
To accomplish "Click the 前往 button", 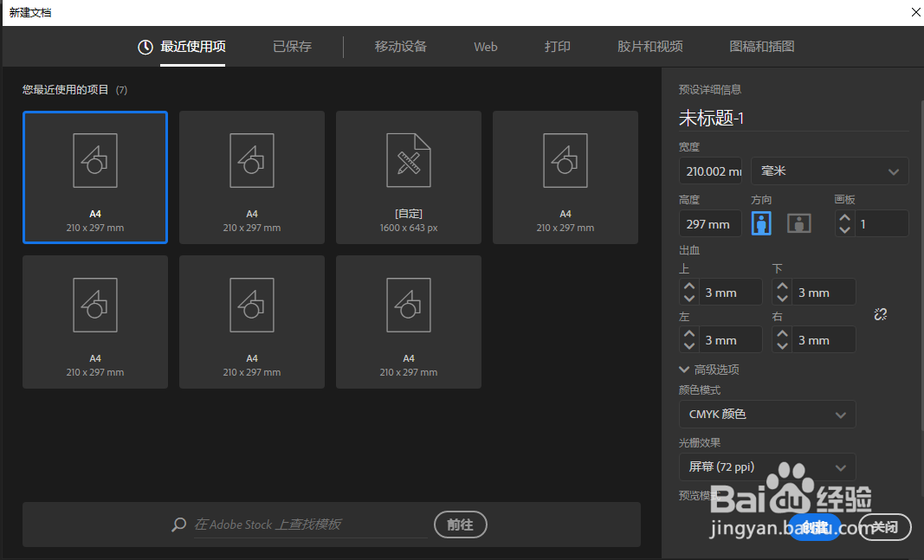I will pyautogui.click(x=460, y=525).
